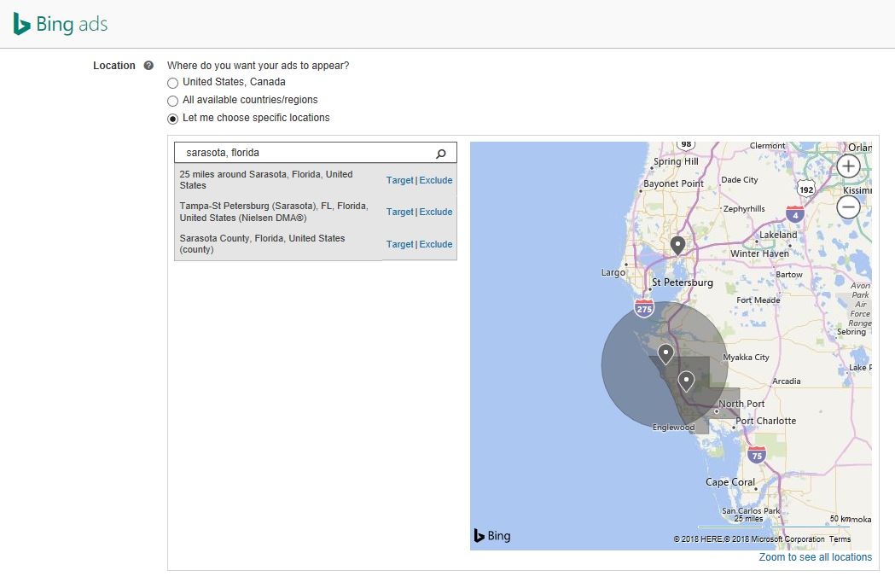The width and height of the screenshot is (895, 588).
Task: Click the Sarasota County (county) suggestion text
Action: (262, 244)
